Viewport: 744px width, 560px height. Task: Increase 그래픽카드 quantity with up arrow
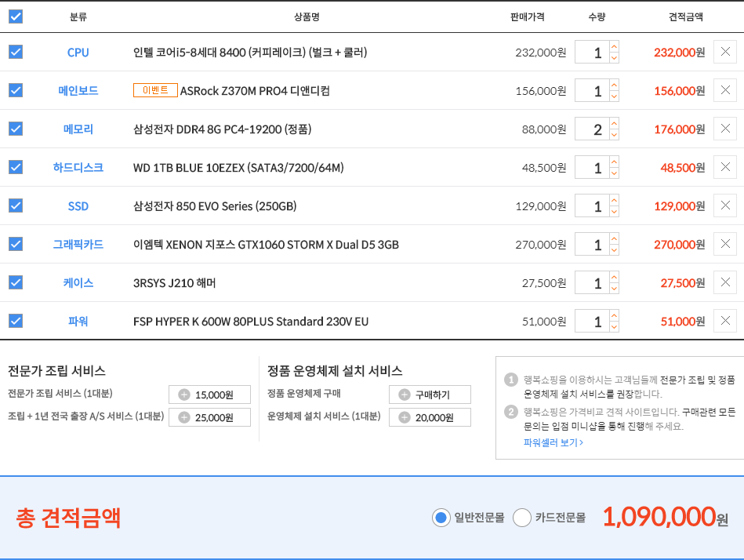pyautogui.click(x=614, y=238)
